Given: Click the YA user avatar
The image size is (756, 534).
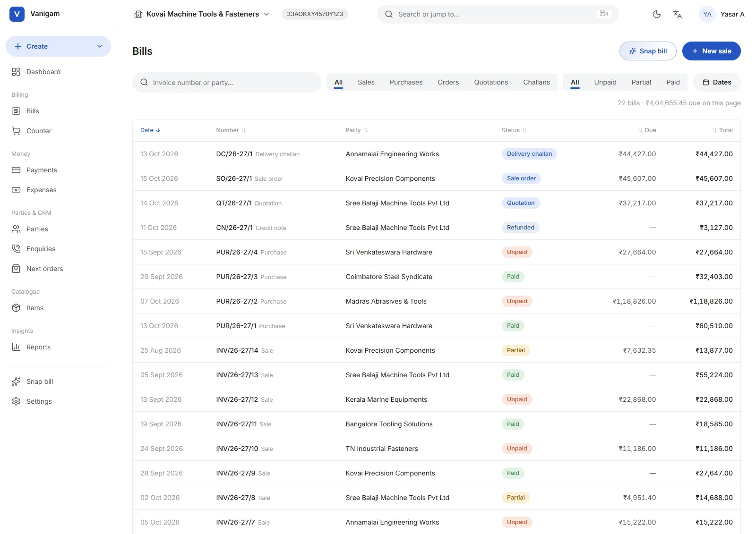Looking at the screenshot, I should click(707, 14).
